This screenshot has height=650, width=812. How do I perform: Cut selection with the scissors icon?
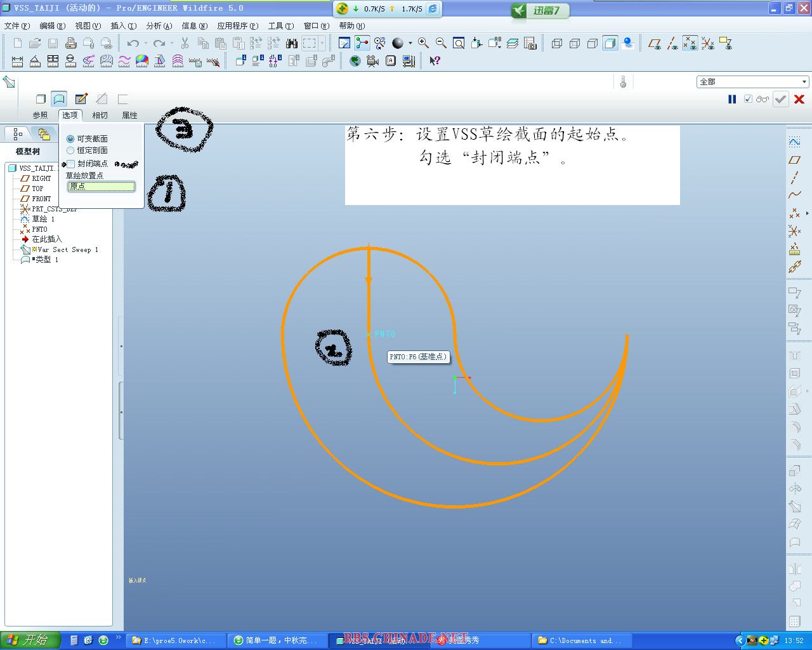tap(185, 43)
